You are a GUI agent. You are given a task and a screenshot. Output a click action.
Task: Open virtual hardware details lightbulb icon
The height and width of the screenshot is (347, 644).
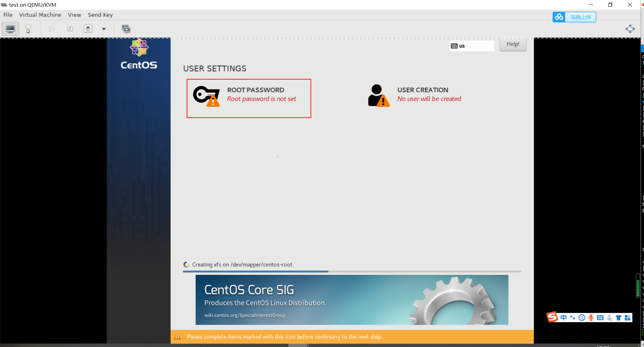click(x=28, y=29)
